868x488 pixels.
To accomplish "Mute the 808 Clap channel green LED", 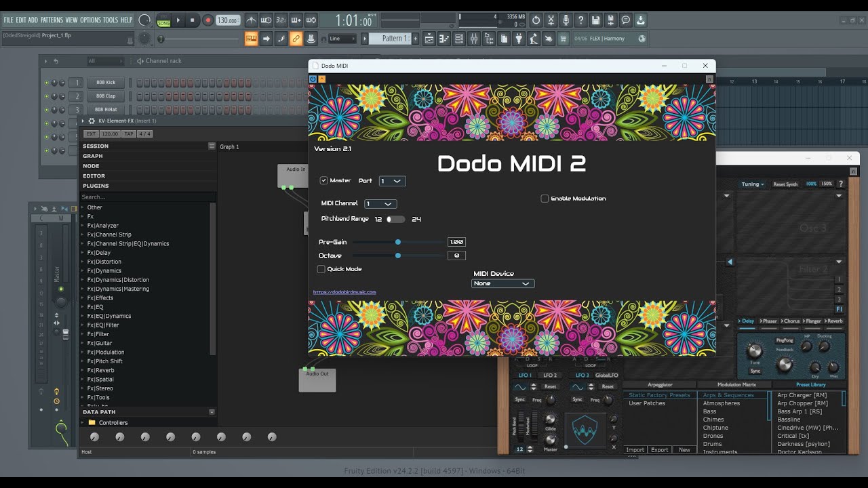I will [46, 96].
